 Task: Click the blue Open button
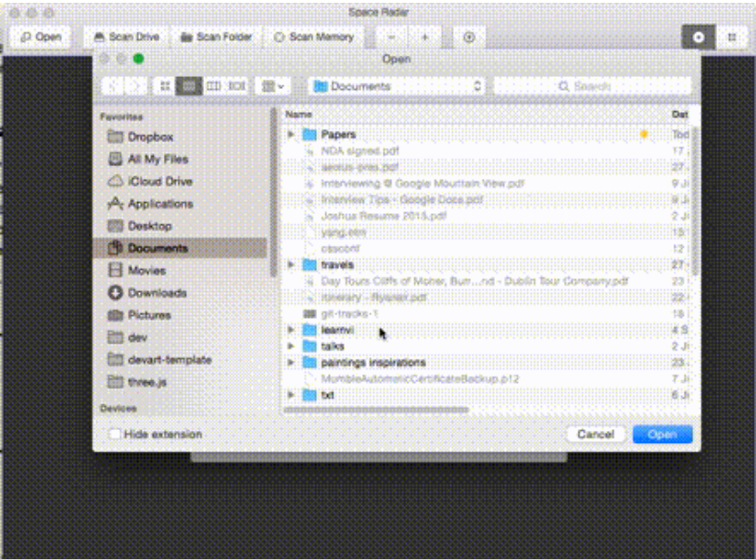click(662, 433)
